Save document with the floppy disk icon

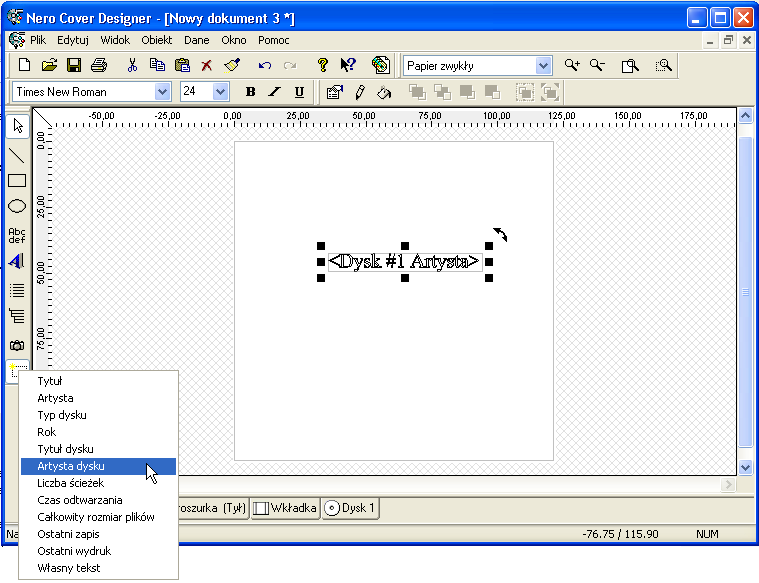[74, 65]
